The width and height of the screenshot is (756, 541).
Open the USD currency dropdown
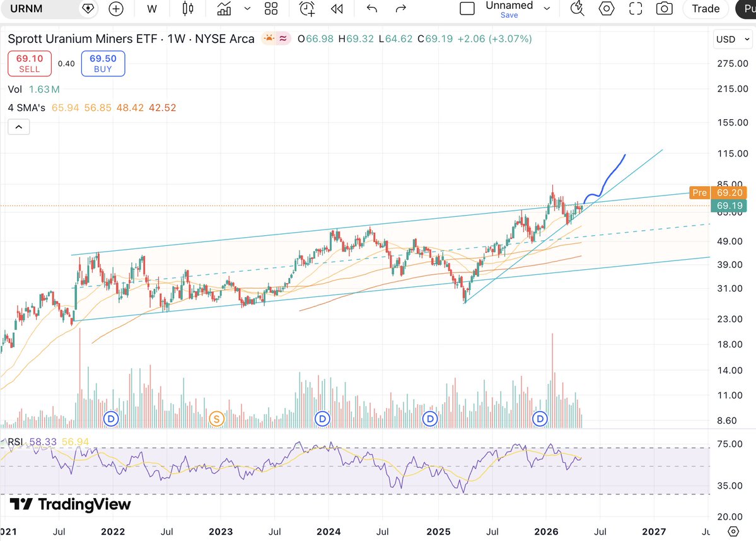pos(733,40)
